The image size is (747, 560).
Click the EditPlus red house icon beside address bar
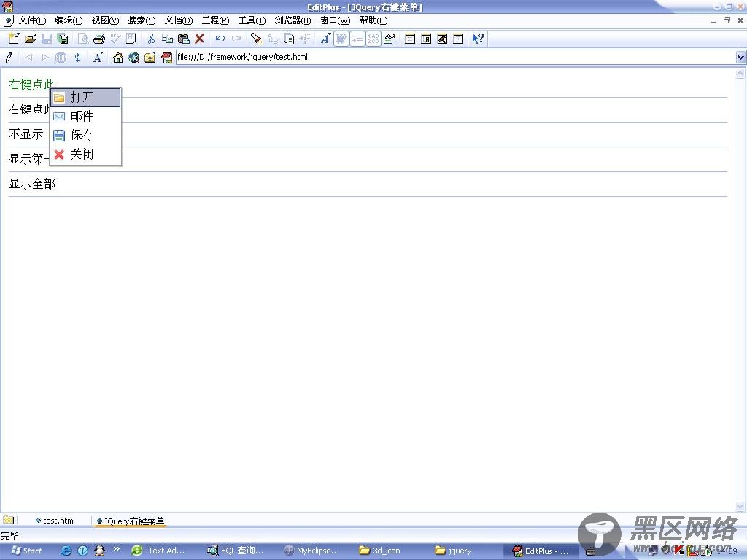pyautogui.click(x=166, y=58)
